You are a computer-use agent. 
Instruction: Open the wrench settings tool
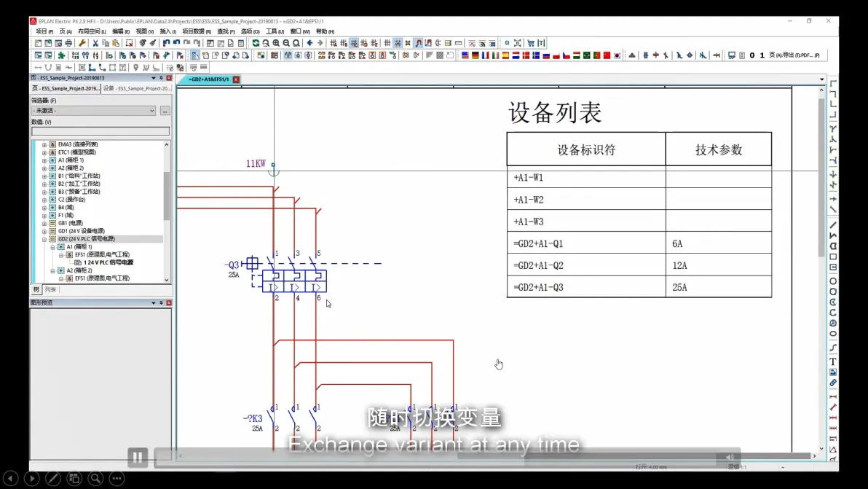pyautogui.click(x=82, y=43)
